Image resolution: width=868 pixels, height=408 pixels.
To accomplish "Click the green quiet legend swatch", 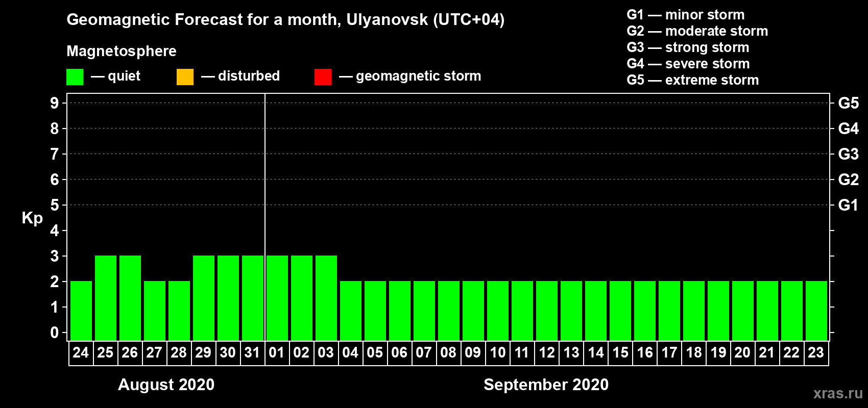I will pyautogui.click(x=75, y=77).
